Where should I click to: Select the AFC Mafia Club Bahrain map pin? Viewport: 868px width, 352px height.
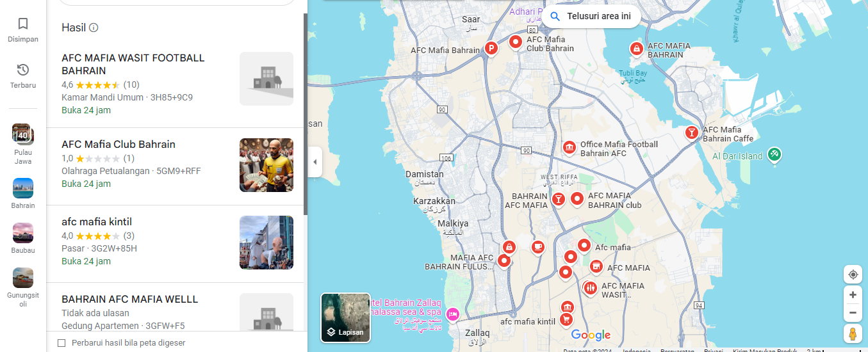pos(516,43)
